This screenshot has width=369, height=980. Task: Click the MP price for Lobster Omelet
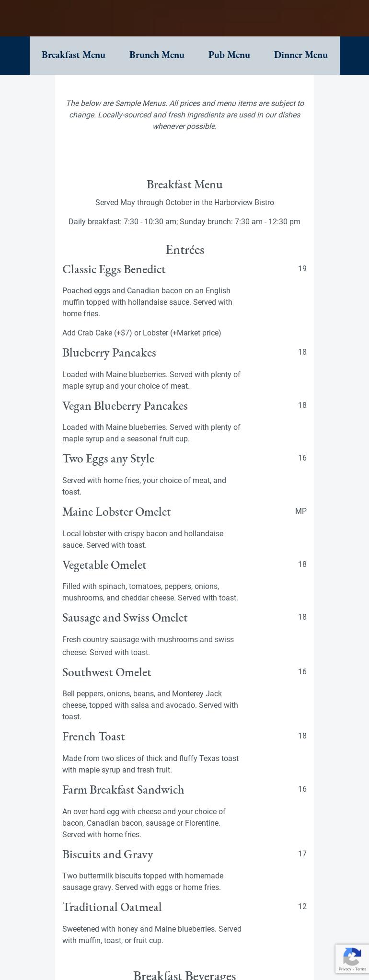[x=301, y=511]
